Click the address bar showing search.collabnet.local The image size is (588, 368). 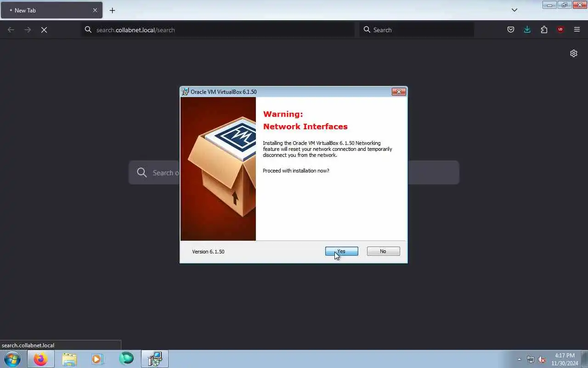[x=218, y=30]
